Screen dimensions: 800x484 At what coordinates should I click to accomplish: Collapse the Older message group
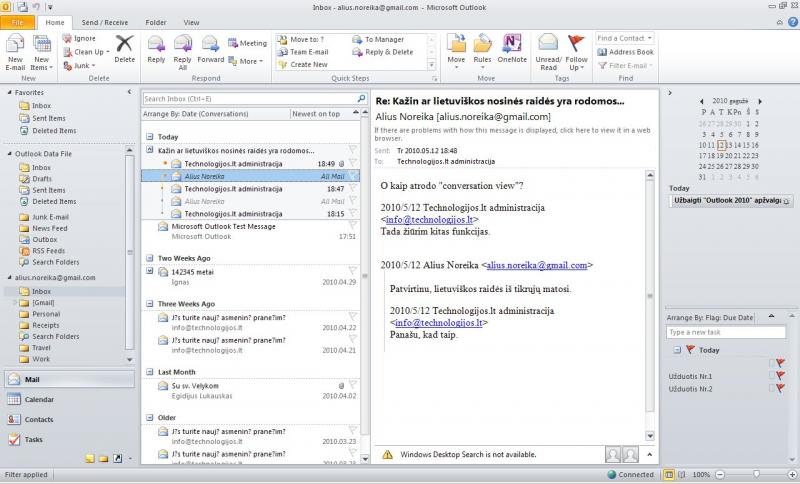[149, 417]
